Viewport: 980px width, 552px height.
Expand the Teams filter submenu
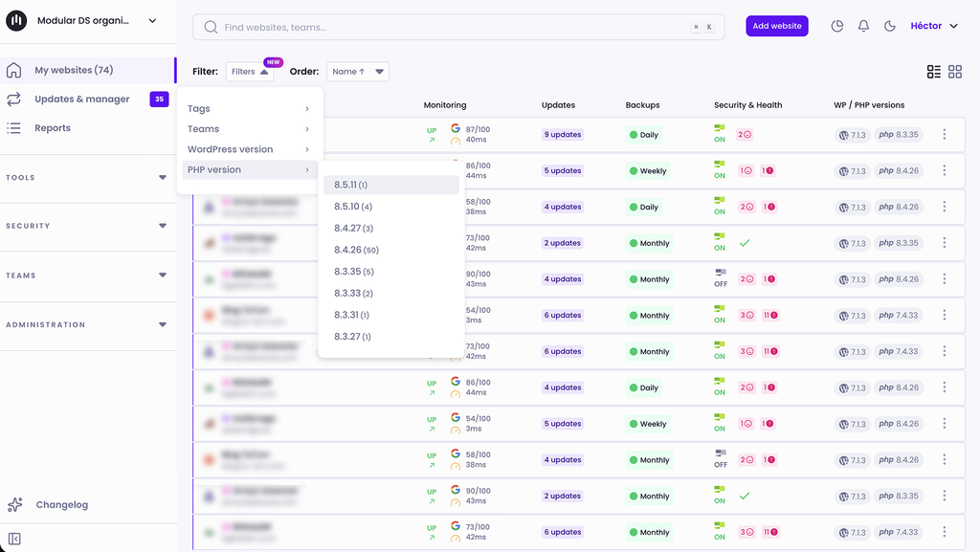(250, 128)
